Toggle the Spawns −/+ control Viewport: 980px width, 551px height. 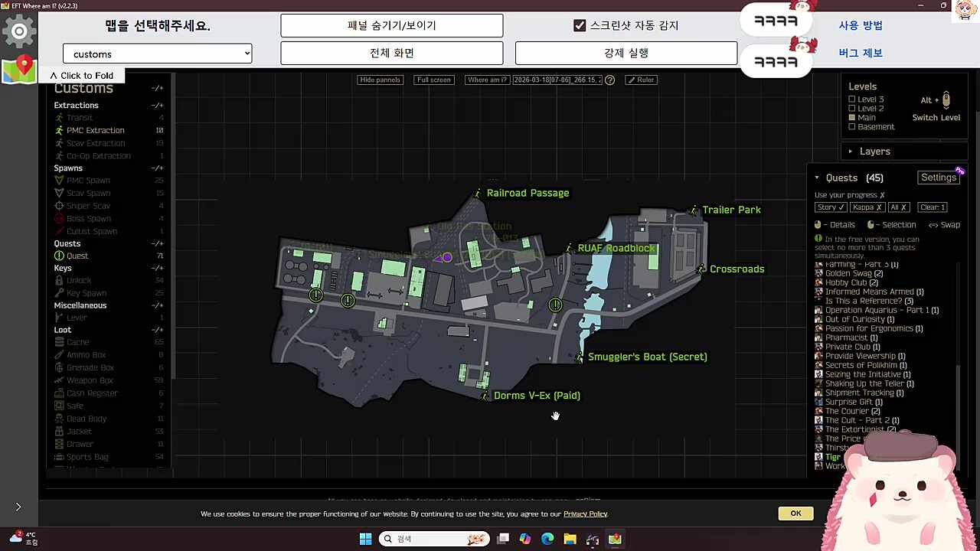pyautogui.click(x=157, y=168)
